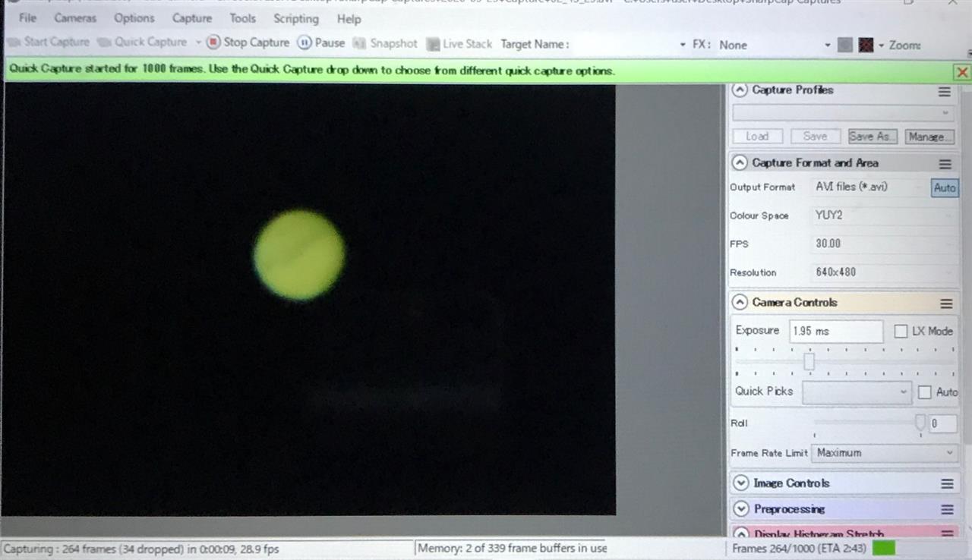Click the Frames 264/1000 progress text

(800, 549)
